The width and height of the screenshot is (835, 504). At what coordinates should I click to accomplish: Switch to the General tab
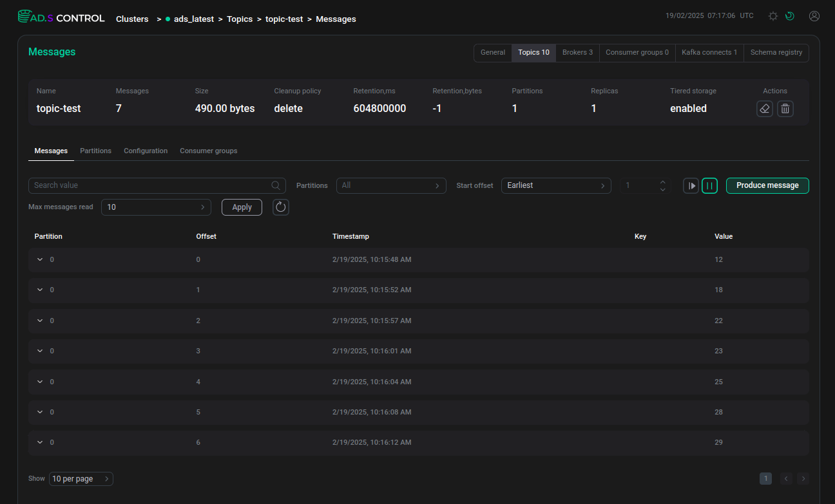coord(493,53)
